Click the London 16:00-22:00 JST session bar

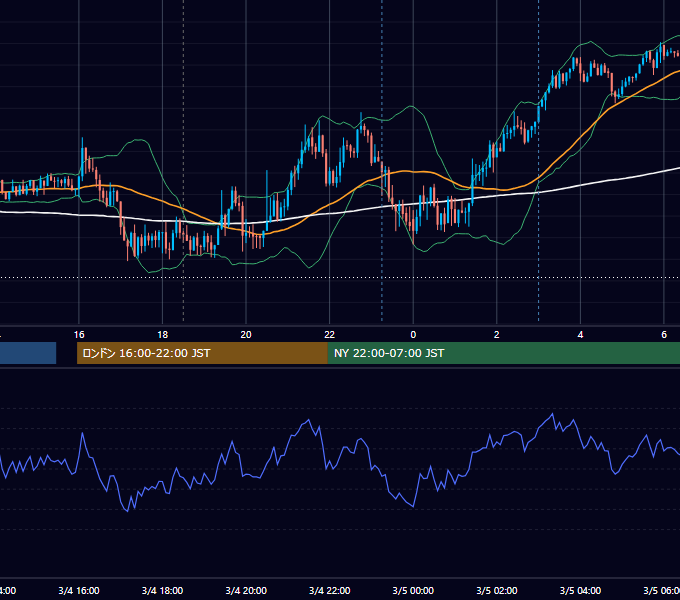[202, 353]
